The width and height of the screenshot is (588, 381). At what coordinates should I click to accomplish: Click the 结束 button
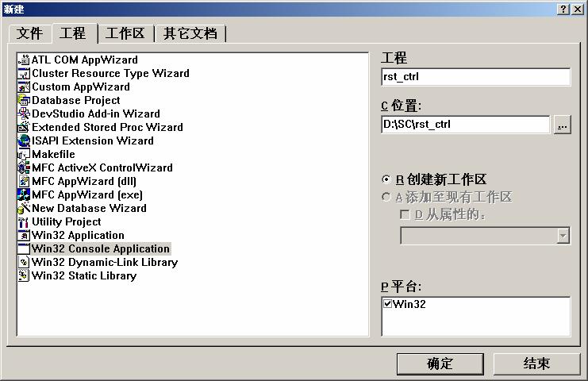[536, 364]
